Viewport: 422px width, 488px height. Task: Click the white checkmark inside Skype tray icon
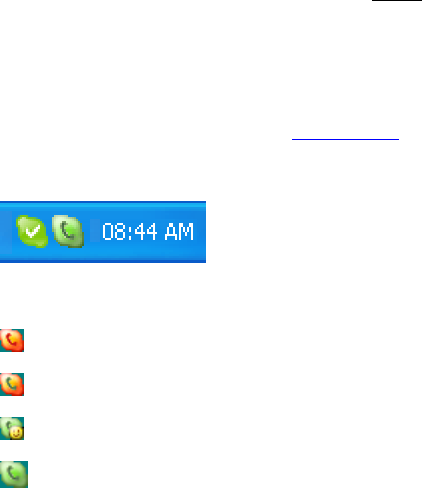click(33, 231)
